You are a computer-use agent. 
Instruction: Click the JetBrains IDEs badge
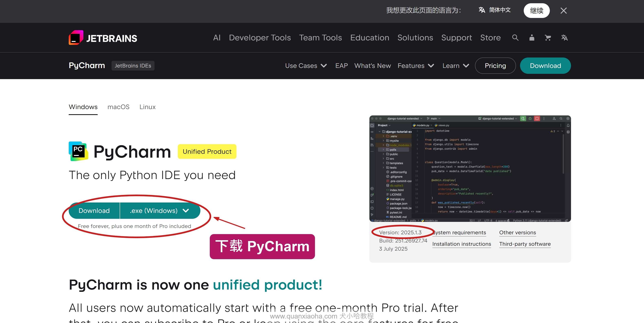pos(133,65)
